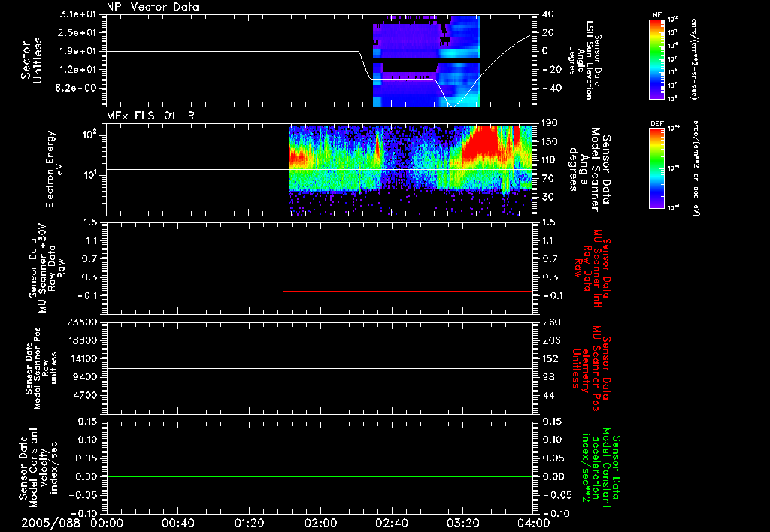Click the right-side "-0.05" acceleration tick label
This screenshot has width=770, height=532.
coord(556,495)
